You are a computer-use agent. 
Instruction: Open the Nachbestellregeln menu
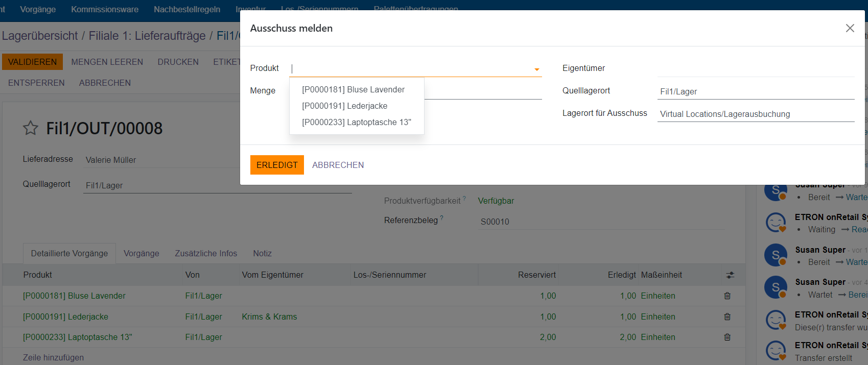187,9
